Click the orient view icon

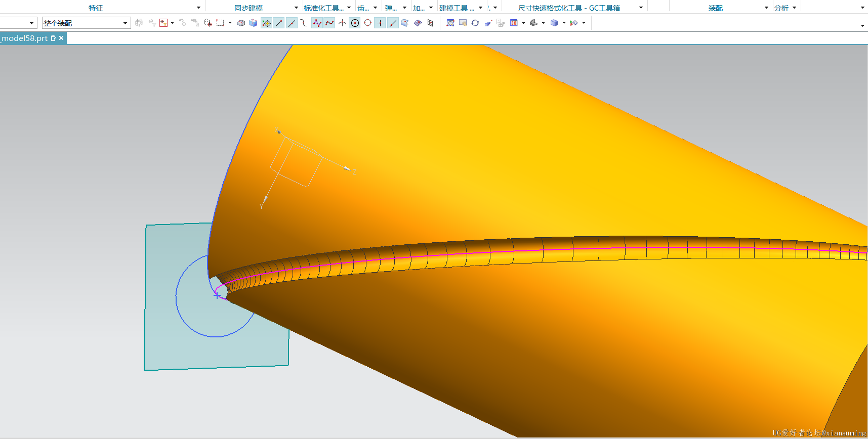tap(533, 23)
